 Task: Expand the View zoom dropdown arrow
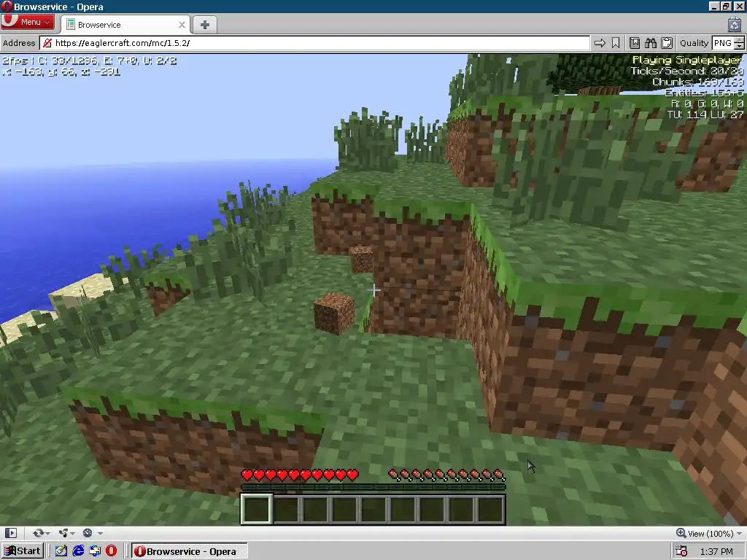click(x=740, y=533)
